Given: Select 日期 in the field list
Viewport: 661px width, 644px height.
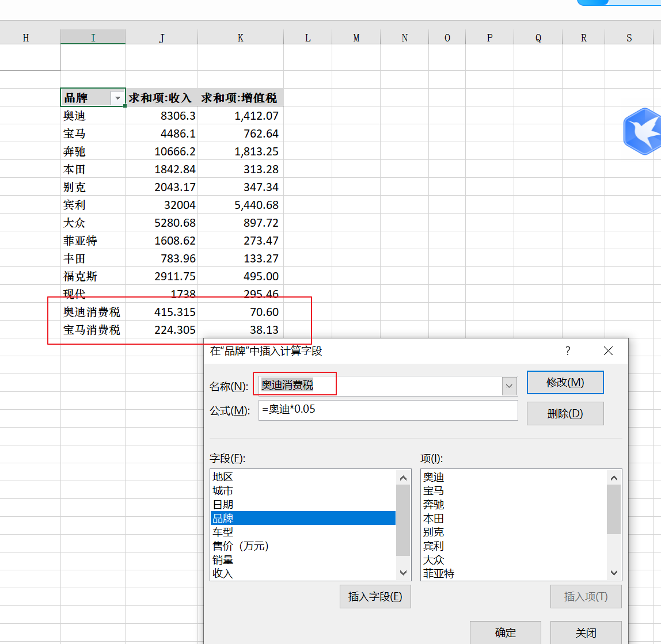Looking at the screenshot, I should 303,505.
